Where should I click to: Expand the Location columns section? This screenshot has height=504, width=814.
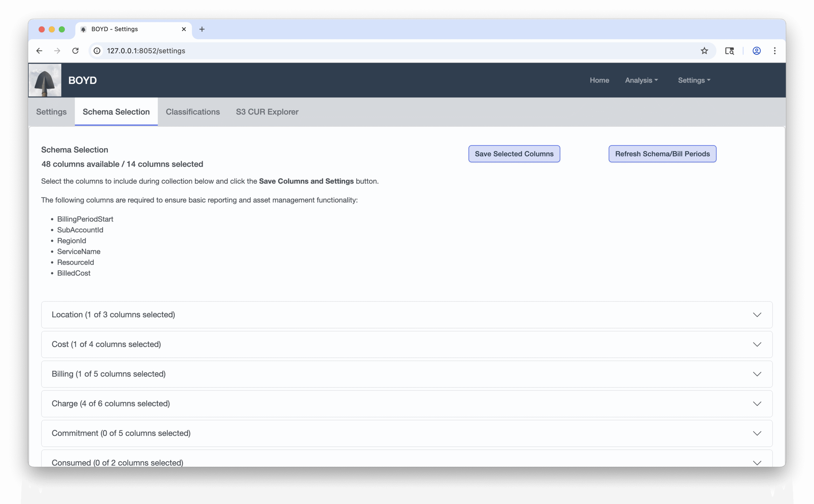click(407, 315)
